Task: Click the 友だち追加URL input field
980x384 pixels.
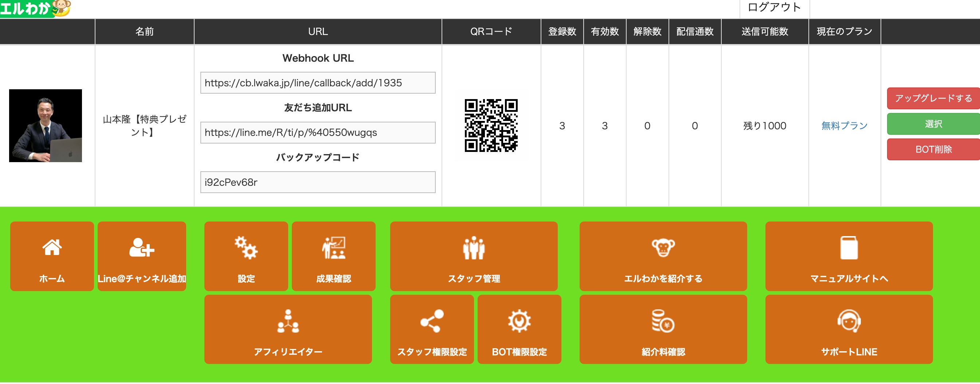Action: (318, 133)
